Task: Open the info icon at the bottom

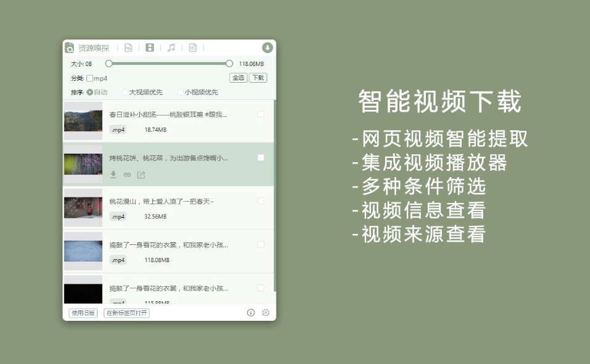Action: (251, 313)
